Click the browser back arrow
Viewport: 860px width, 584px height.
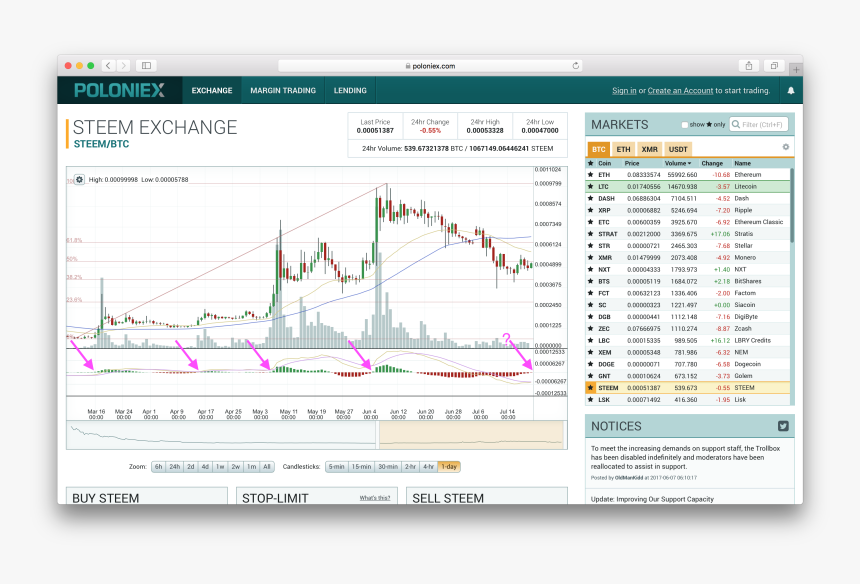[108, 64]
